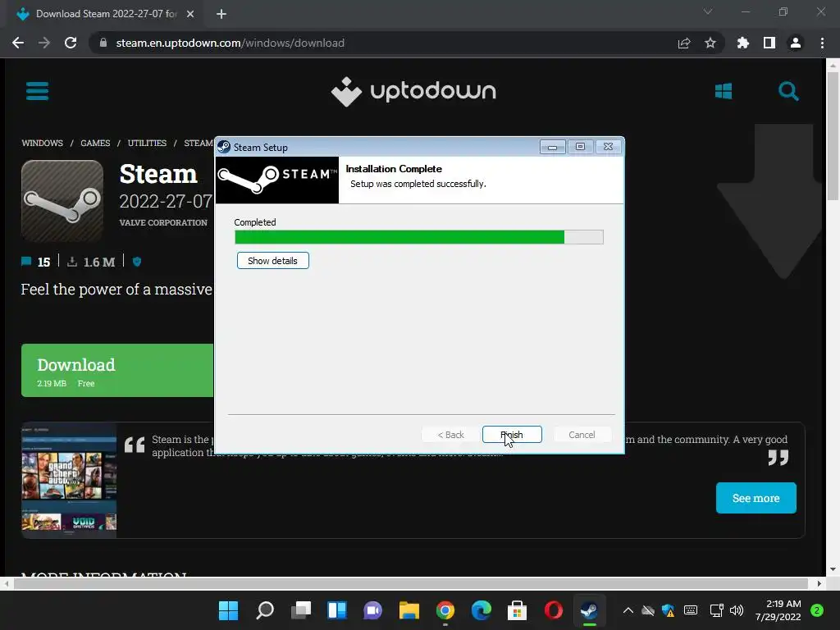This screenshot has width=840, height=630.
Task: Open clock and date in tray
Action: 778,610
